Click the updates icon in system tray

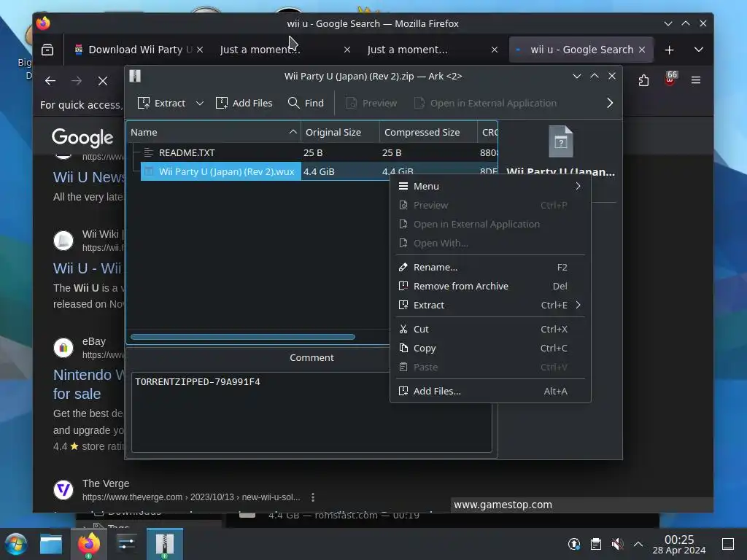tap(574, 544)
